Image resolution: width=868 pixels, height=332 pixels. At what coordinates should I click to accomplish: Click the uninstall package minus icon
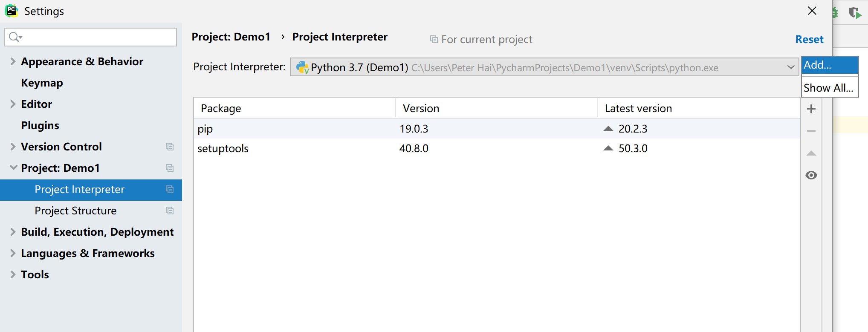[811, 131]
